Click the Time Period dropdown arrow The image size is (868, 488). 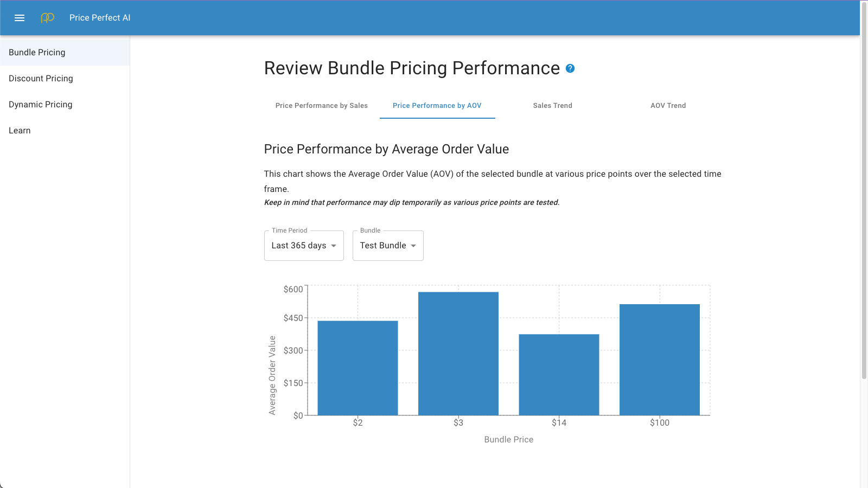[x=333, y=245]
